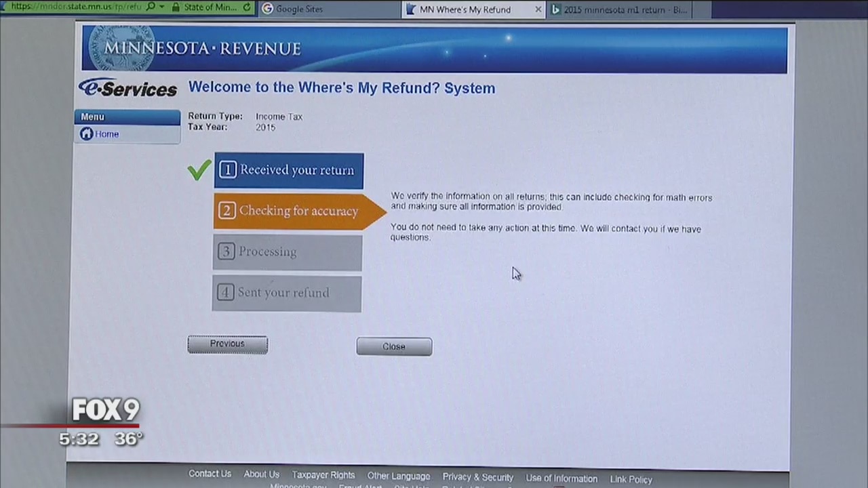The width and height of the screenshot is (868, 488).
Task: Click the e-Services logo
Action: click(128, 88)
